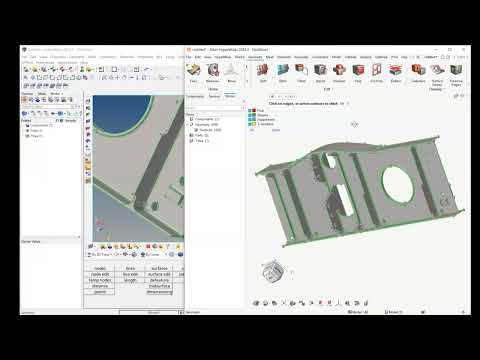
Task: Open the Elements ribbon tab
Action: tap(284, 57)
